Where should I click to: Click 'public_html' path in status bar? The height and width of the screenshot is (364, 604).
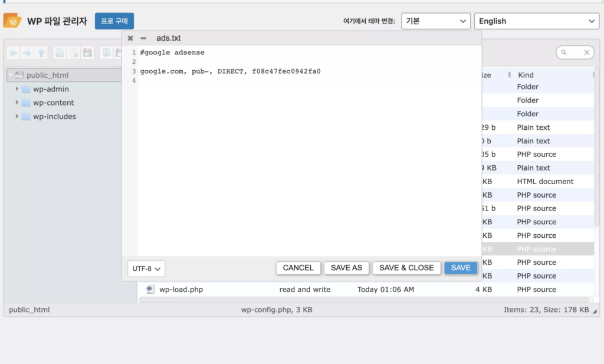click(29, 310)
